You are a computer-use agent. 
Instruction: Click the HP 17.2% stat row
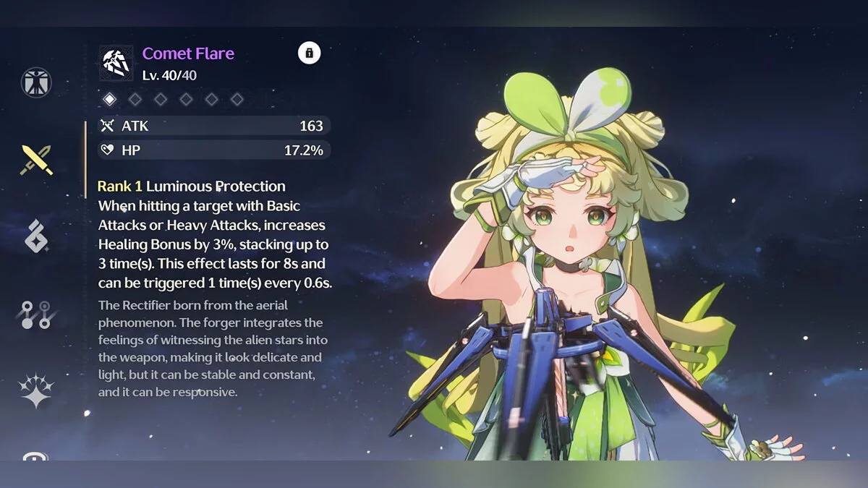coord(215,150)
